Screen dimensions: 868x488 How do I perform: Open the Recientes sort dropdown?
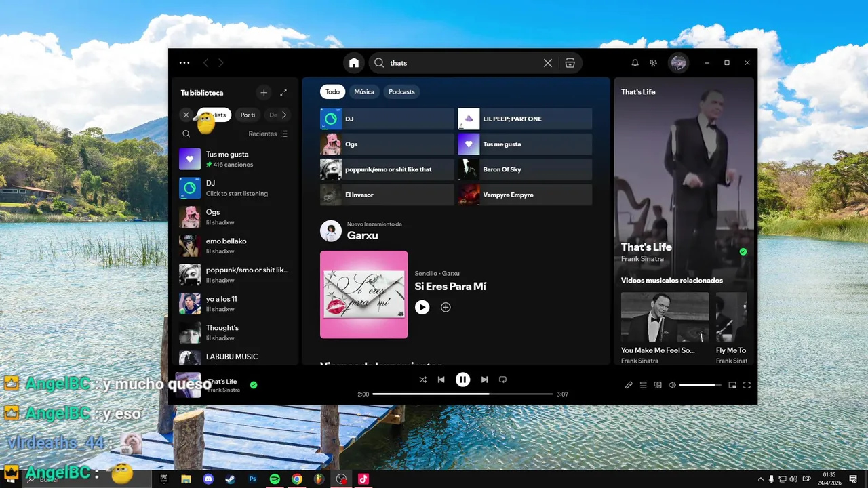pyautogui.click(x=268, y=134)
